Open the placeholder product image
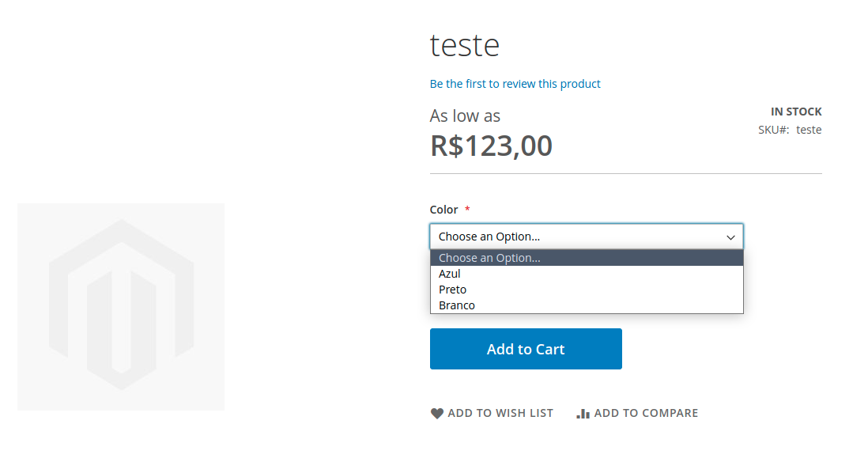The image size is (868, 462). pos(121,307)
